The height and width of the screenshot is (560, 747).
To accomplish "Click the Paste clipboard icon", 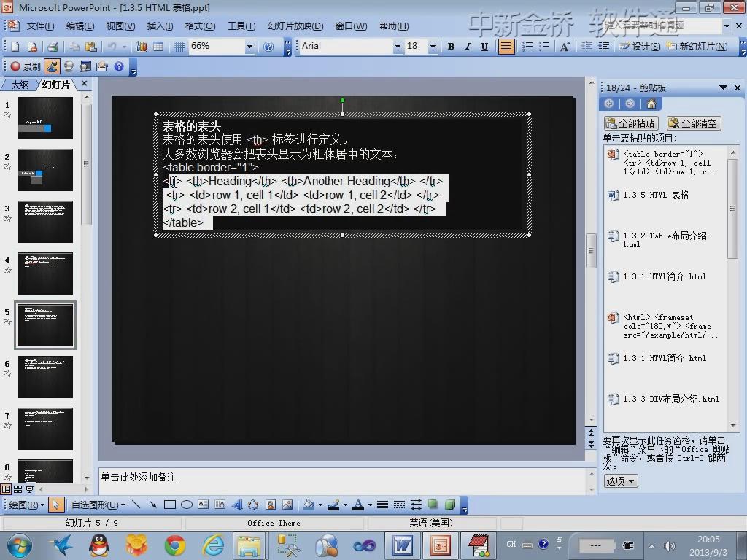I will [90, 46].
